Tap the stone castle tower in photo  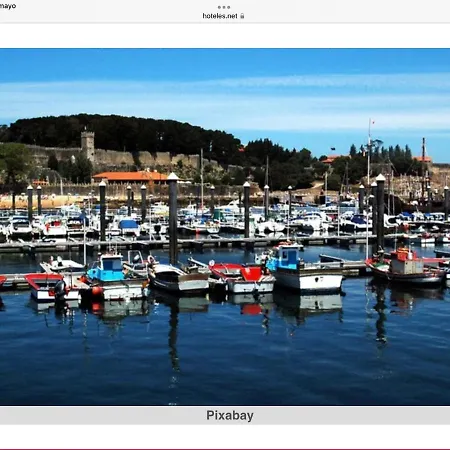pyautogui.click(x=88, y=145)
